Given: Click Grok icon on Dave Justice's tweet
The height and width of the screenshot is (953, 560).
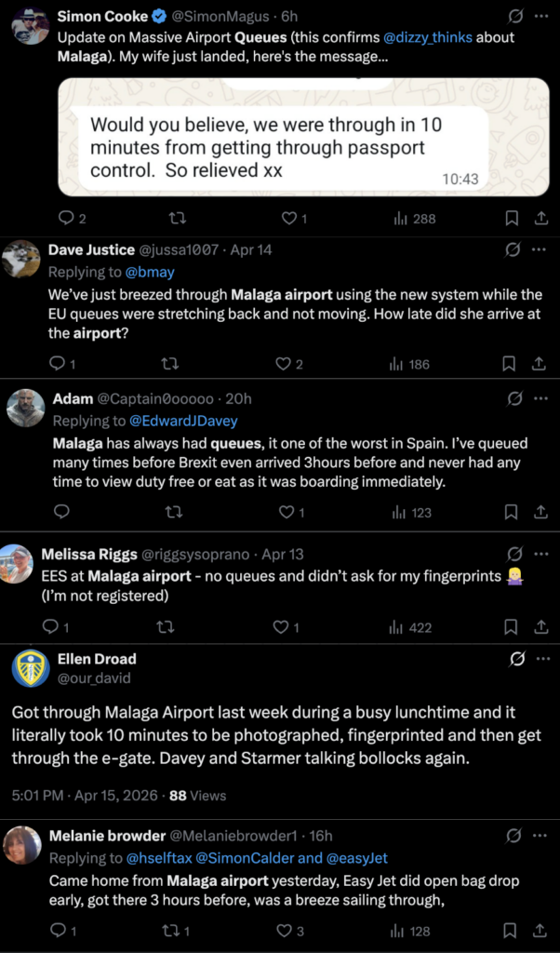Looking at the screenshot, I should 513,249.
